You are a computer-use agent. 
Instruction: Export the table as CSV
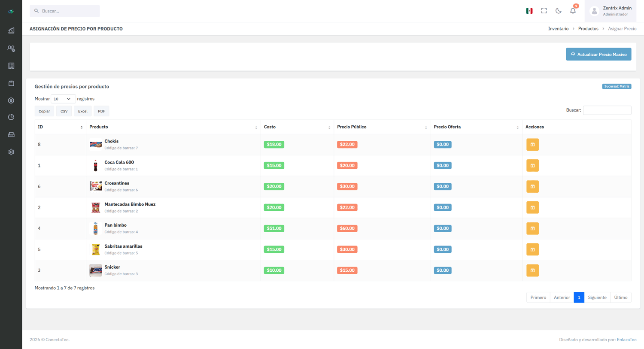point(64,111)
